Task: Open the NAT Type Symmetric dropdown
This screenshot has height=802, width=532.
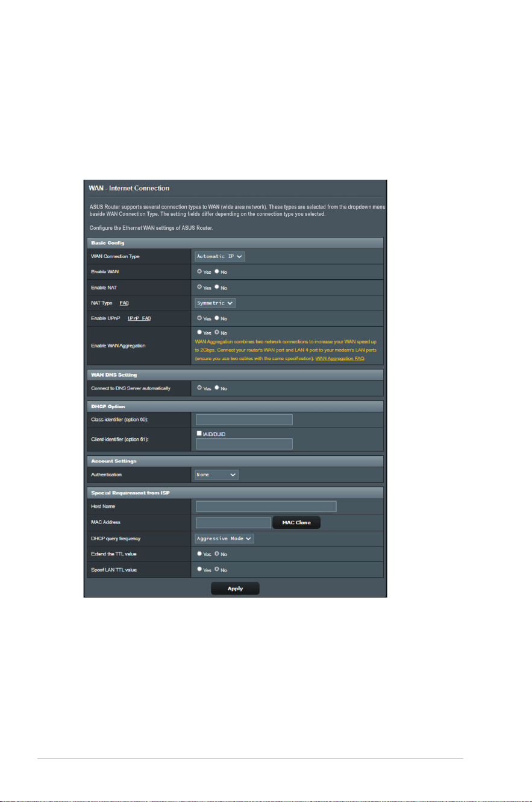Action: pos(215,303)
